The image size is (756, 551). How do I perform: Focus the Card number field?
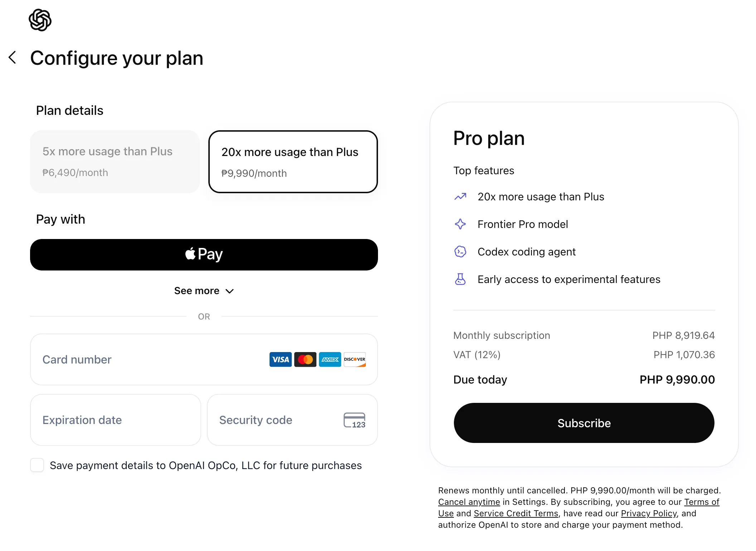click(x=204, y=359)
